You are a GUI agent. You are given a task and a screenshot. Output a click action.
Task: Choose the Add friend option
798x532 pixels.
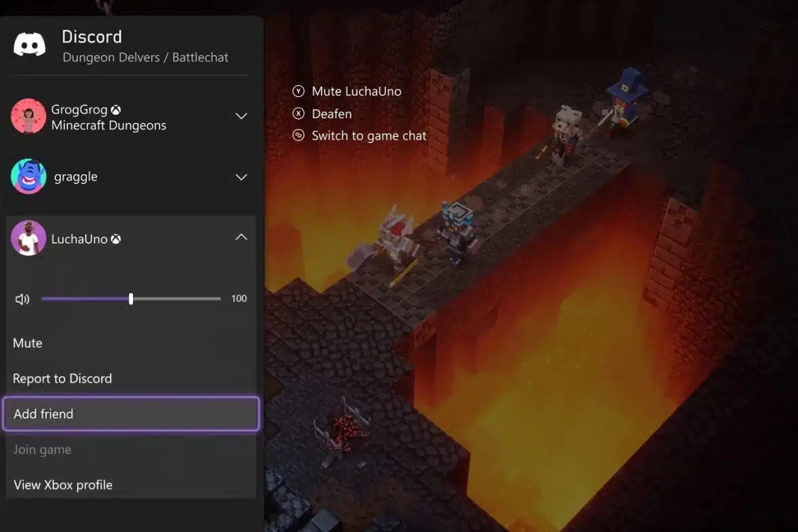(x=132, y=413)
